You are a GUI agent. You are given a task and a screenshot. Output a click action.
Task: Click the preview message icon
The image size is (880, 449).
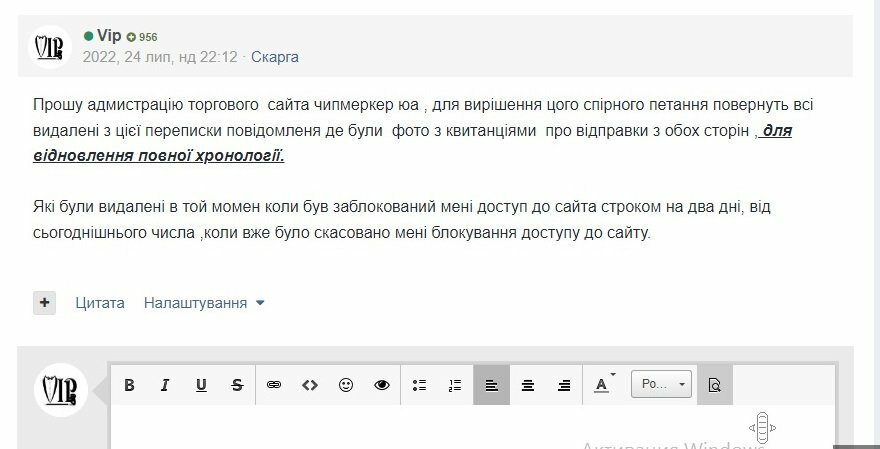click(715, 385)
